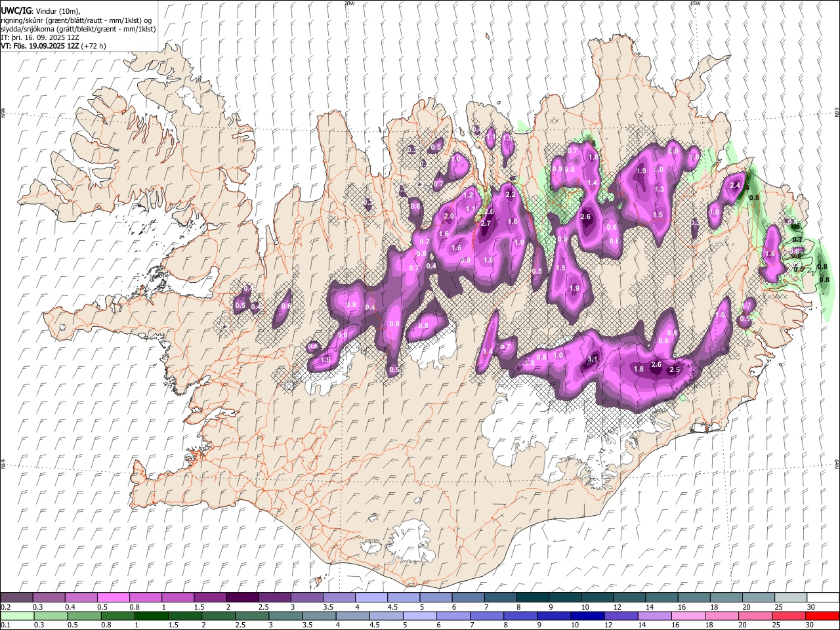Select the pale green 0.1 swatch in lower legend
Image resolution: width=840 pixels, height=630 pixels.
pyautogui.click(x=18, y=616)
